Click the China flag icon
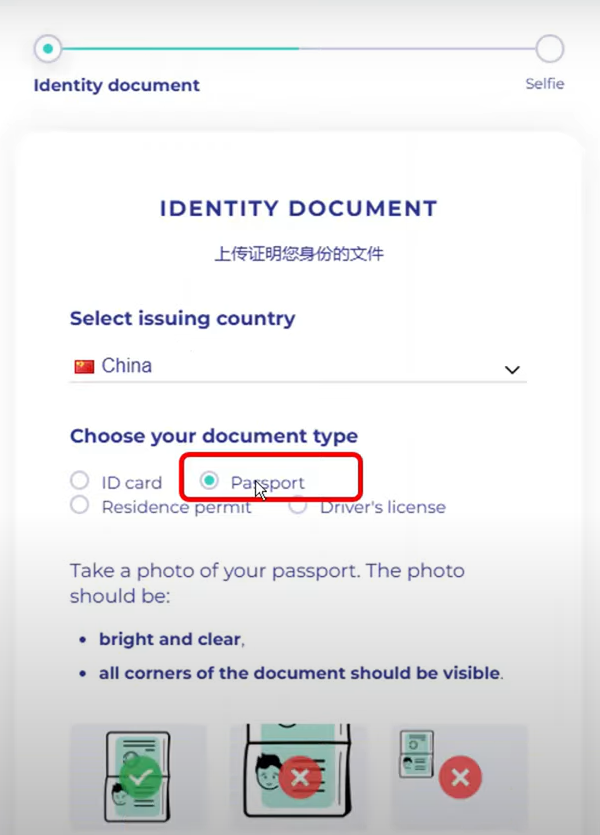Viewport: 600px width, 835px height. 84,366
